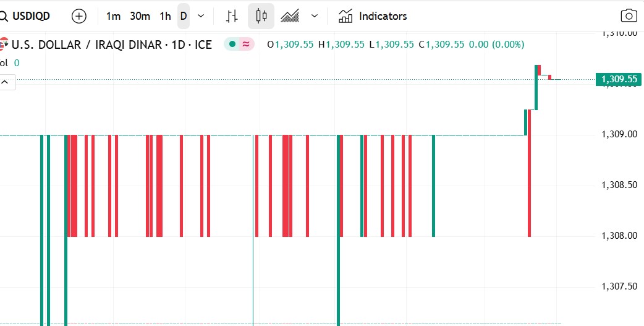644x326 pixels.
Task: Click the high value H1,309.55
Action: tap(341, 45)
